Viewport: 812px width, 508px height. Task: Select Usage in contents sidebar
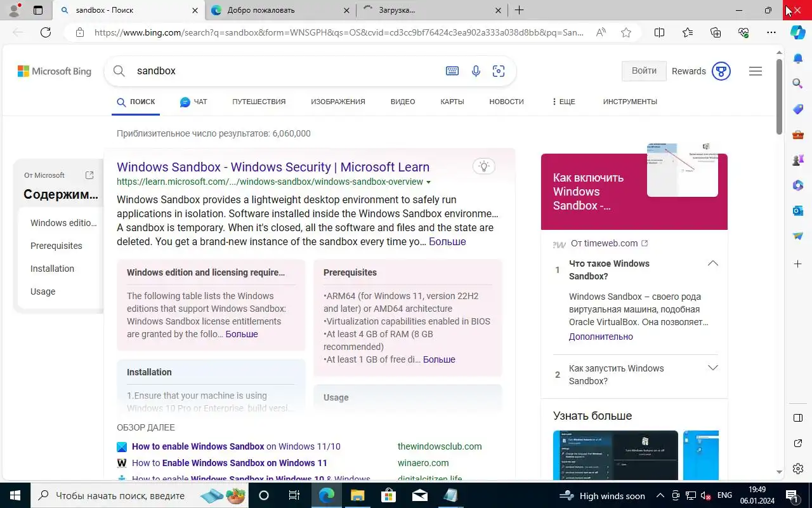click(43, 291)
